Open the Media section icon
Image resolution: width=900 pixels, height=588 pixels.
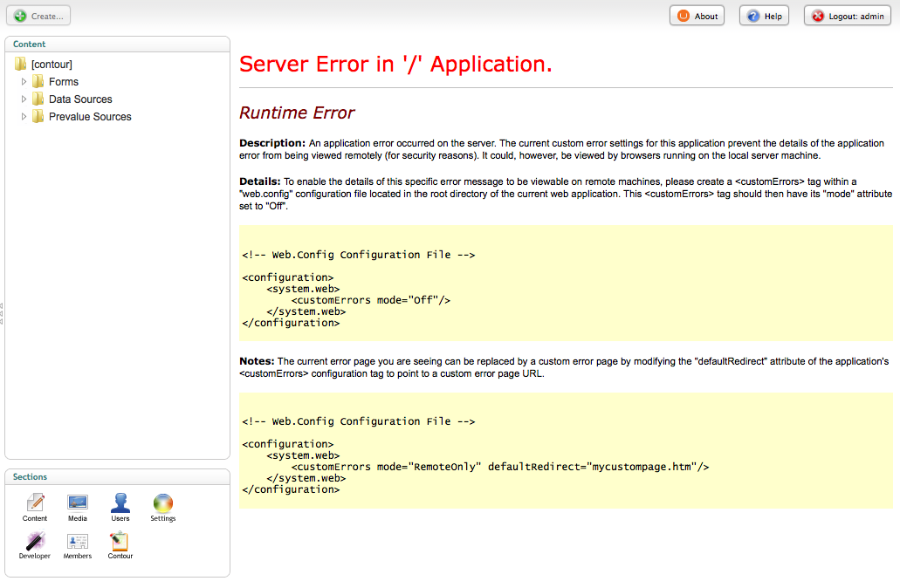tap(78, 504)
